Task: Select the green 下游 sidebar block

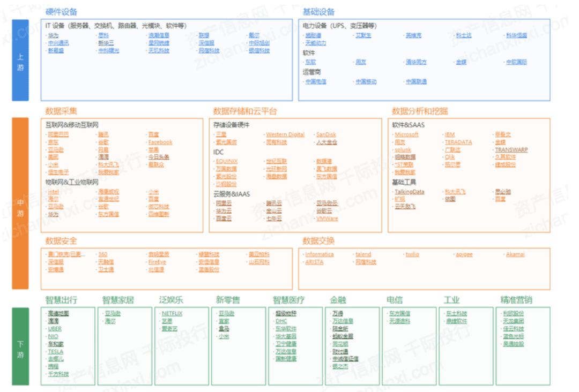Action: (x=20, y=346)
